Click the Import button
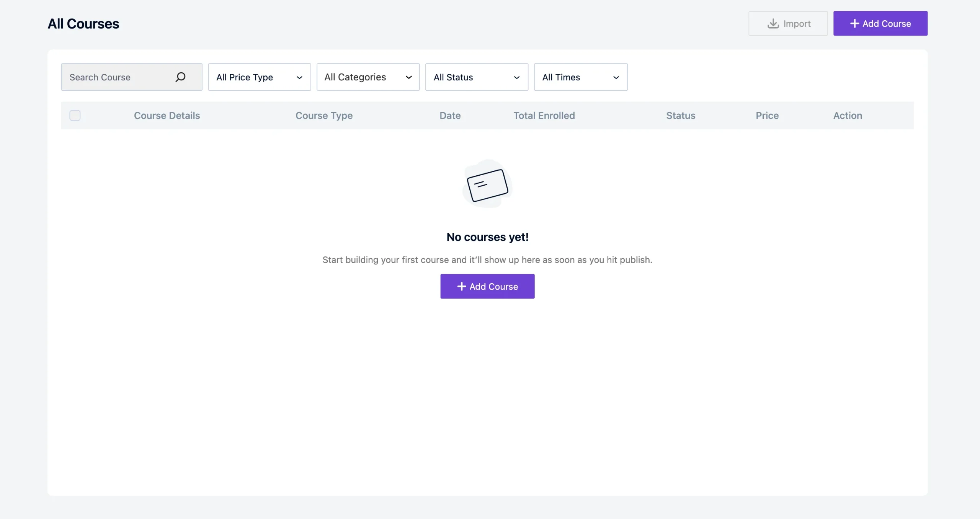This screenshot has width=980, height=519. tap(788, 23)
